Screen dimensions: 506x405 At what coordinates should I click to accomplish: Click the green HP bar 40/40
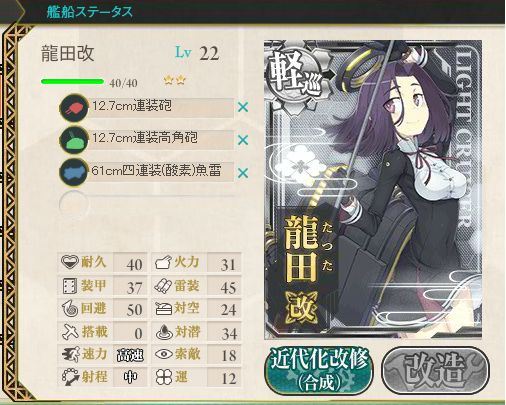point(72,81)
